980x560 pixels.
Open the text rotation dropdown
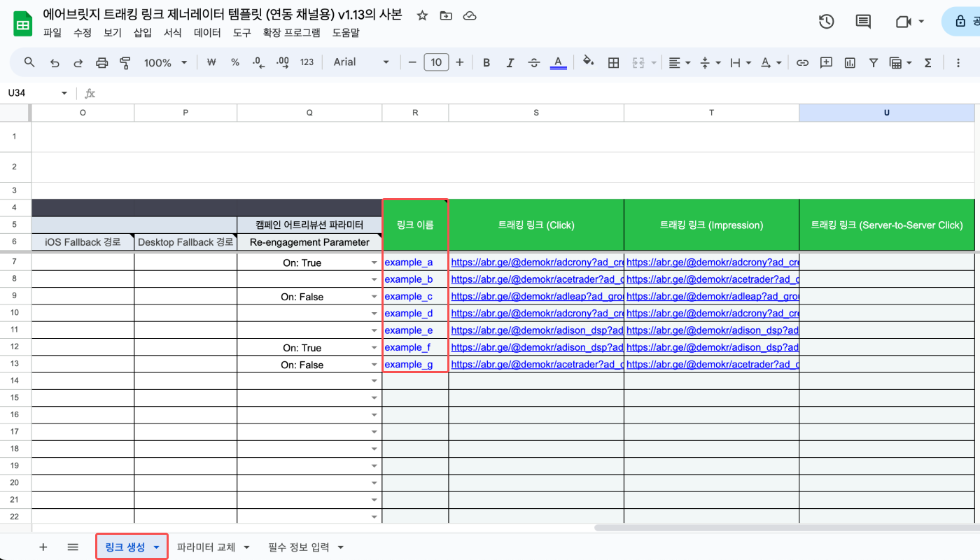click(771, 62)
